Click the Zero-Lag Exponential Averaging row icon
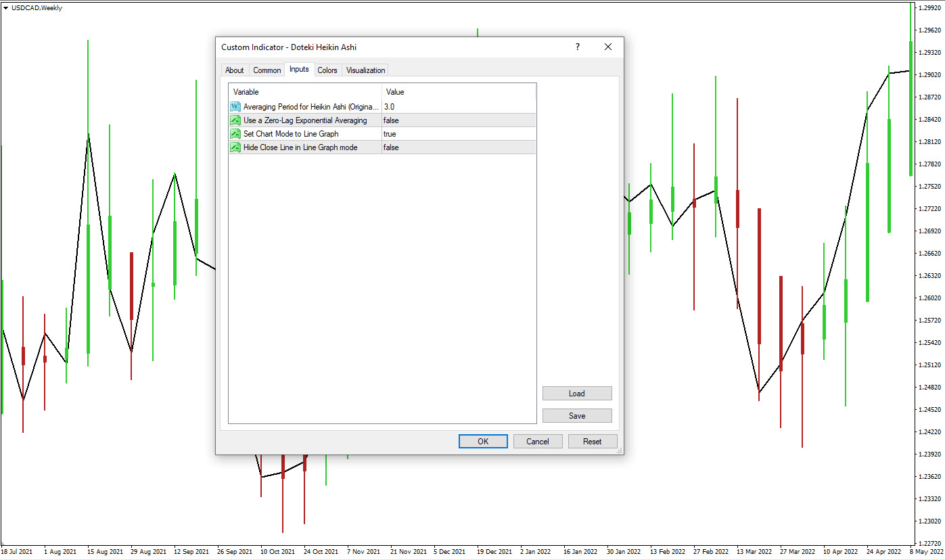The image size is (945, 560). coord(235,120)
